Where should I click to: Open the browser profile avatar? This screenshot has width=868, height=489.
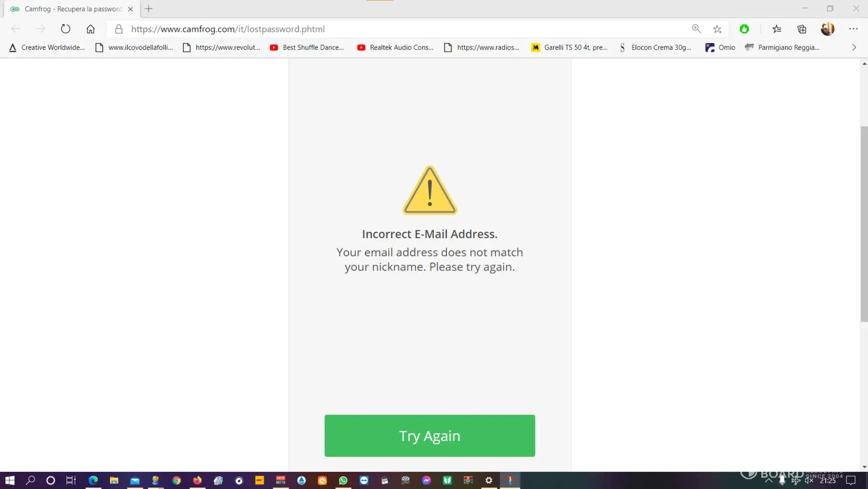pyautogui.click(x=827, y=29)
